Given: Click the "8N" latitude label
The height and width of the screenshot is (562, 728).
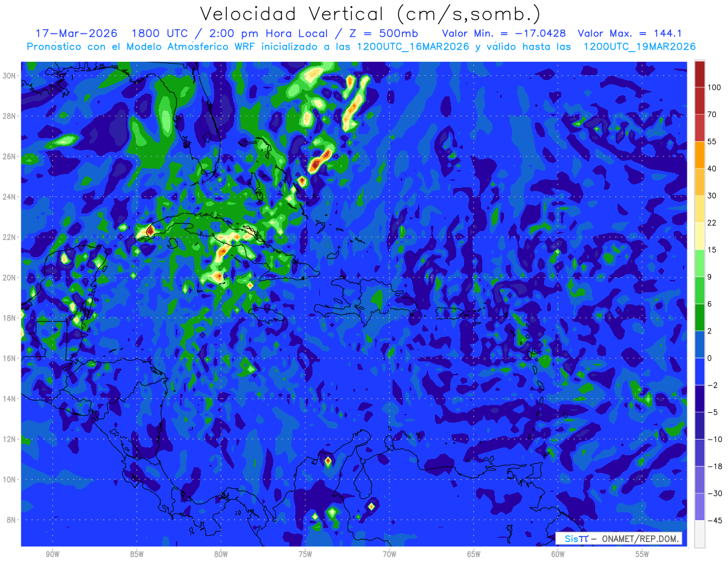Looking at the screenshot, I should click(12, 520).
